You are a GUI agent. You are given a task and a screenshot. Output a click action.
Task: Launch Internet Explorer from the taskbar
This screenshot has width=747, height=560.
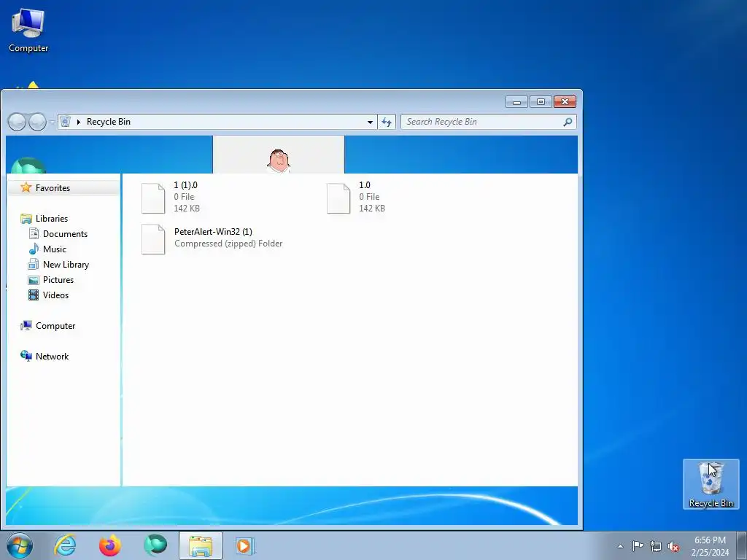[x=65, y=545]
